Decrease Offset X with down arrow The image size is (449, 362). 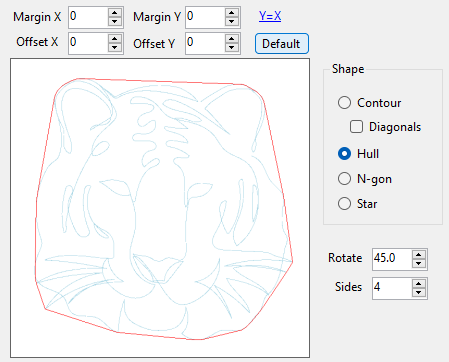pos(115,47)
